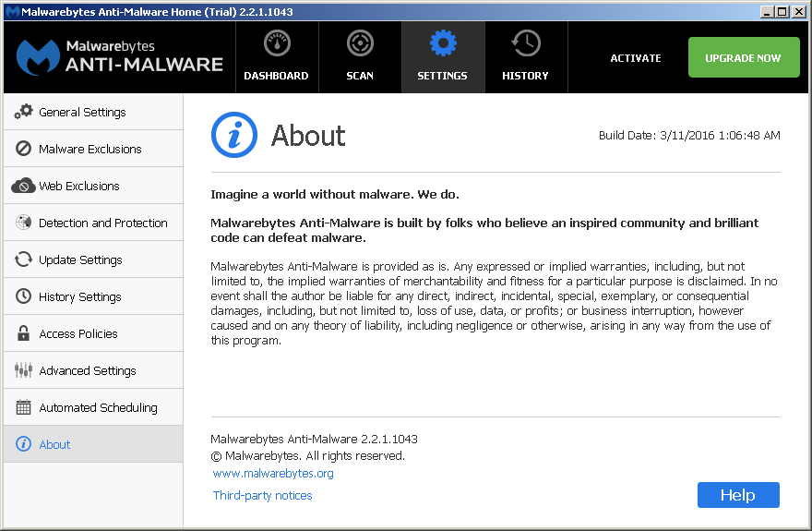The height and width of the screenshot is (531, 812).
Task: View the Third-party notices link
Action: pyautogui.click(x=263, y=496)
